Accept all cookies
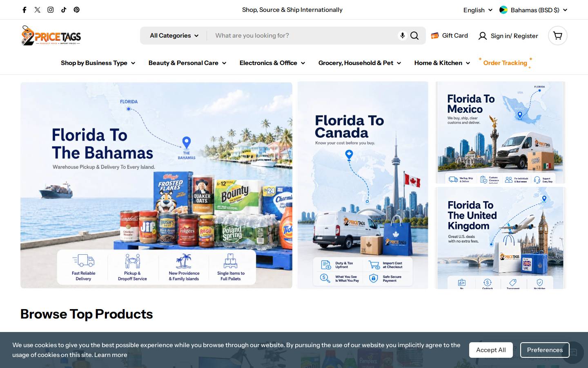 (491, 350)
